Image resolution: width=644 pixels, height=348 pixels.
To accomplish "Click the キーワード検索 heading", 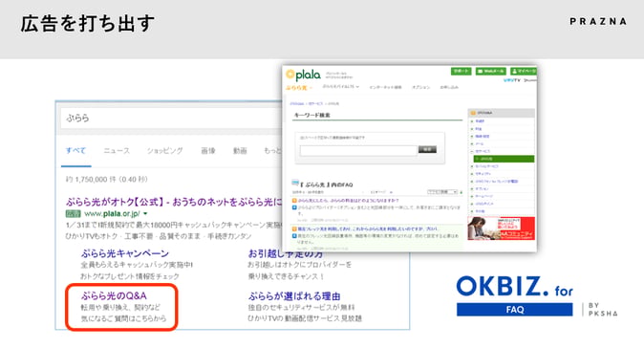I will (x=312, y=116).
